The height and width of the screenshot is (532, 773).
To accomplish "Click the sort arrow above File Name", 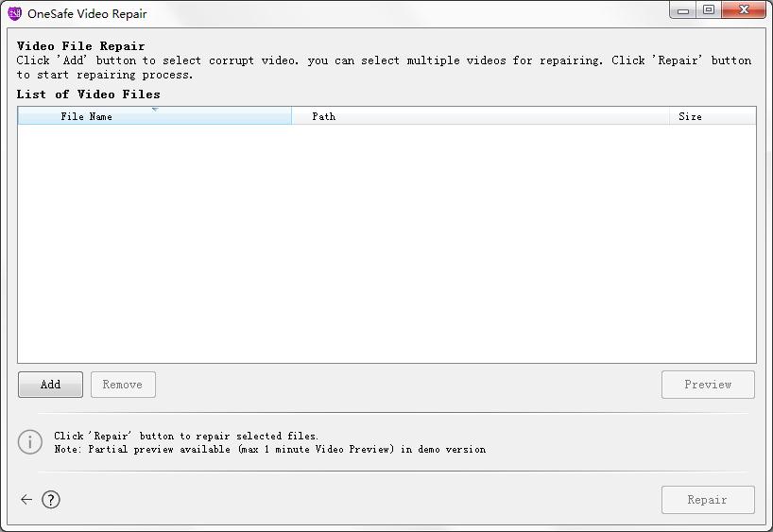I will tap(154, 110).
